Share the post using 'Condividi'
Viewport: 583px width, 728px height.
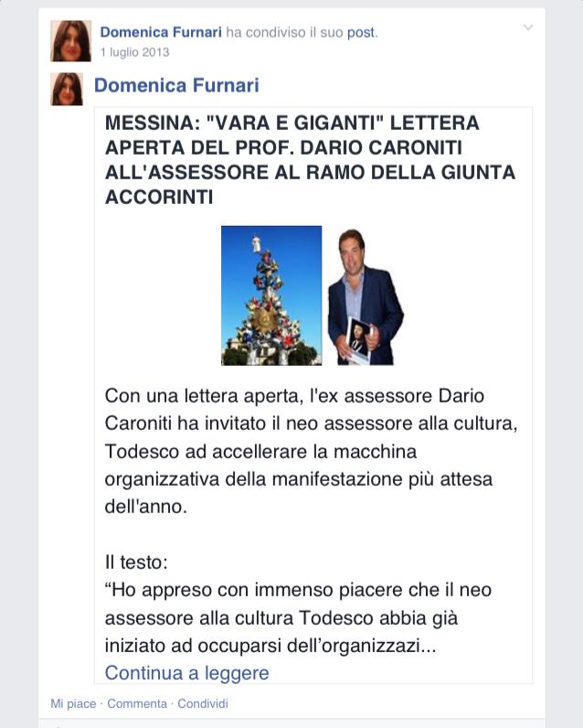tap(203, 703)
